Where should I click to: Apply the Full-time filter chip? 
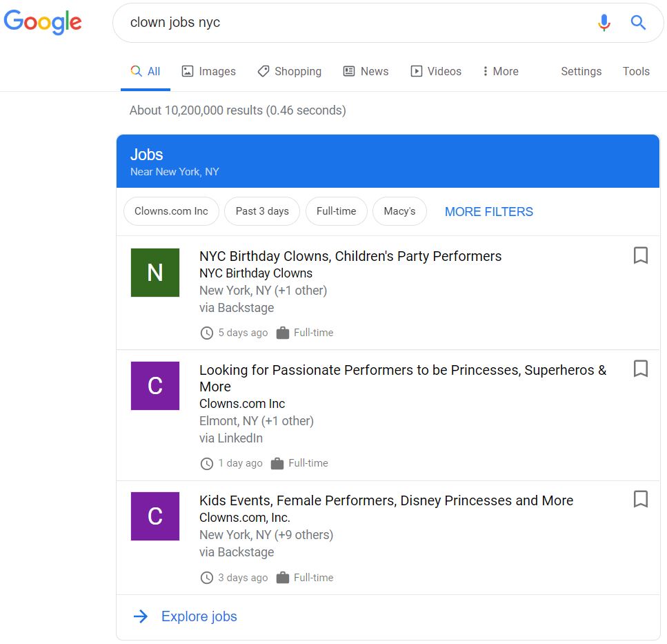(336, 211)
